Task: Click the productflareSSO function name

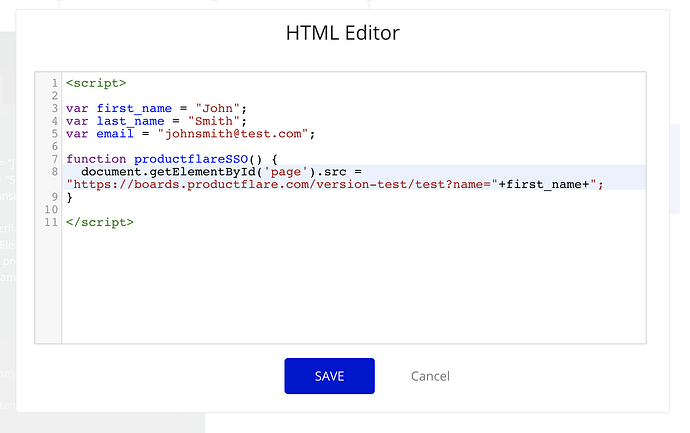Action: (x=191, y=159)
